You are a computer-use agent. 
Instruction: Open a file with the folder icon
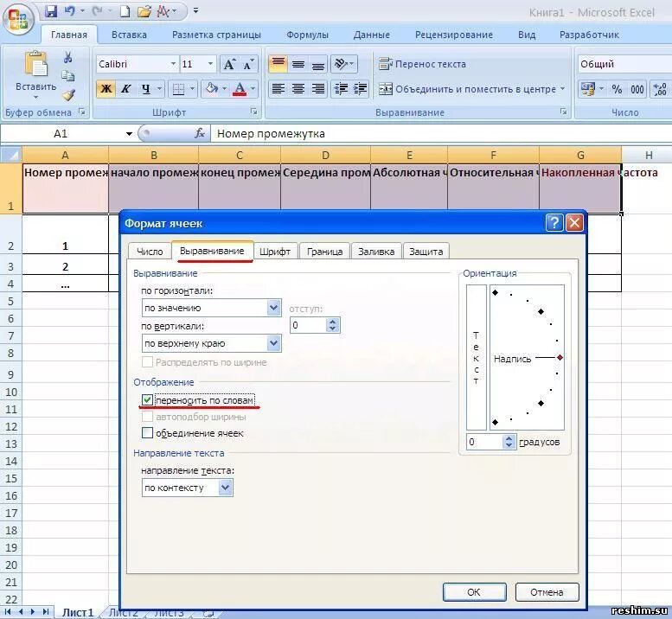[x=144, y=11]
